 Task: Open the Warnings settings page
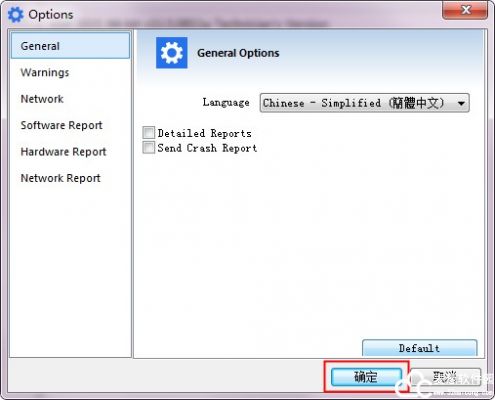click(45, 72)
